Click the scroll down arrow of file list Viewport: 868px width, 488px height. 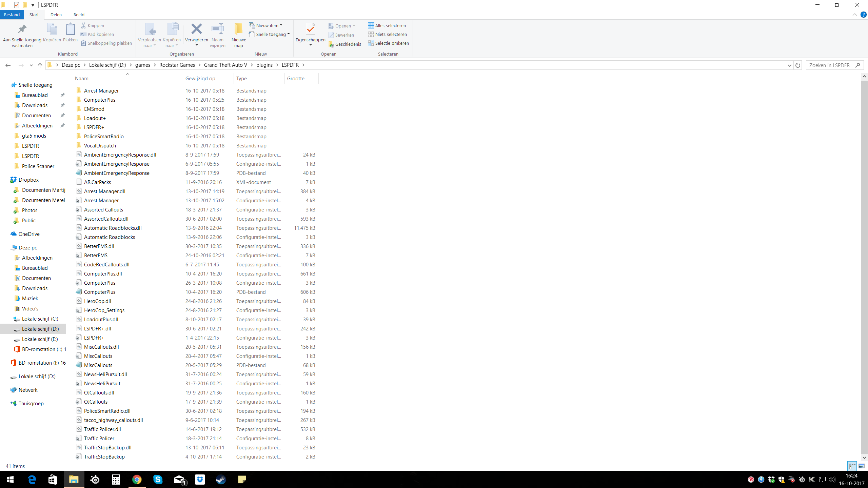point(864,457)
